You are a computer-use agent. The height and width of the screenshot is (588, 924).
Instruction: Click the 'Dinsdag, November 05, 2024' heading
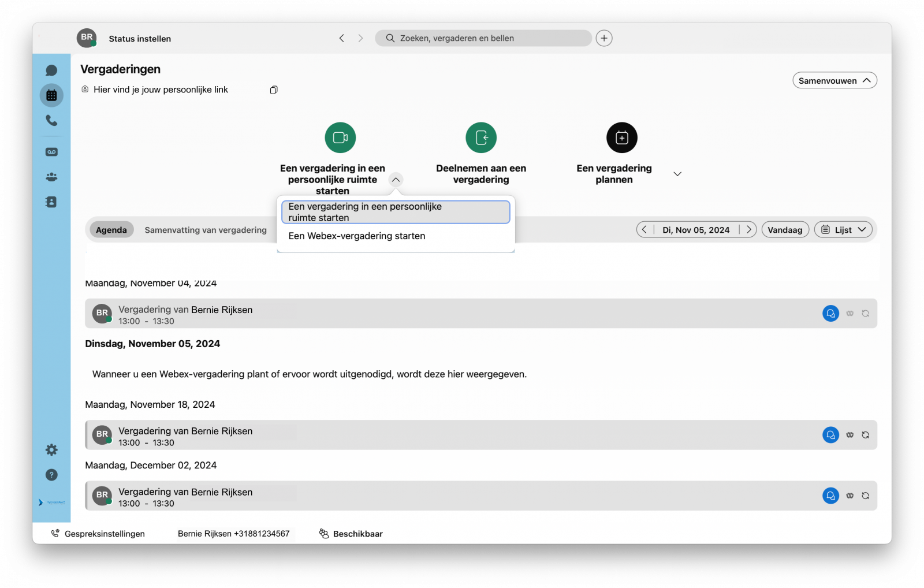pos(152,344)
